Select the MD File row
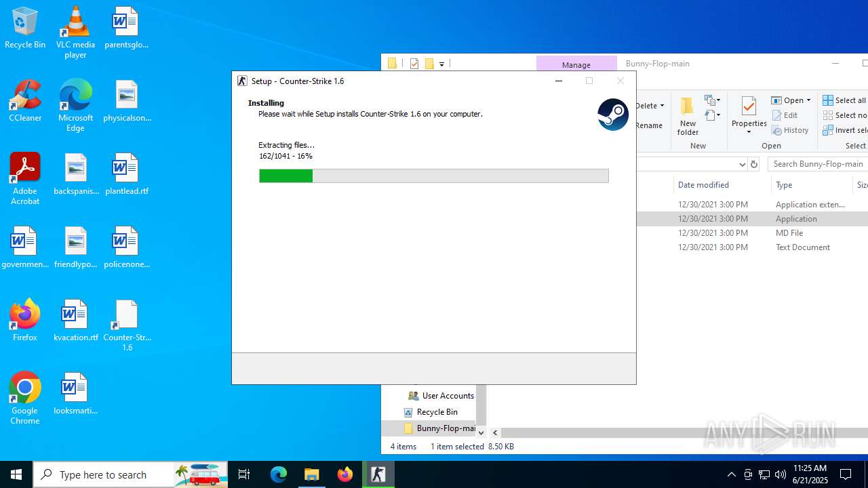Image resolution: width=868 pixels, height=488 pixels. point(753,232)
